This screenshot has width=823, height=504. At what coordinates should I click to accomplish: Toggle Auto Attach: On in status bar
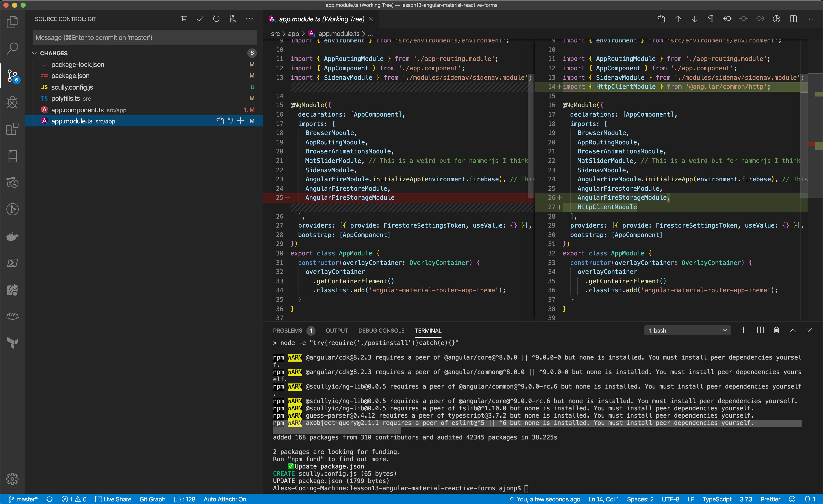pos(225,499)
